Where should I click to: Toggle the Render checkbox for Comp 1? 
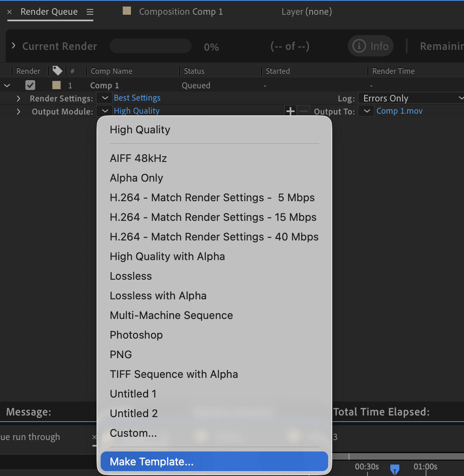[x=30, y=85]
